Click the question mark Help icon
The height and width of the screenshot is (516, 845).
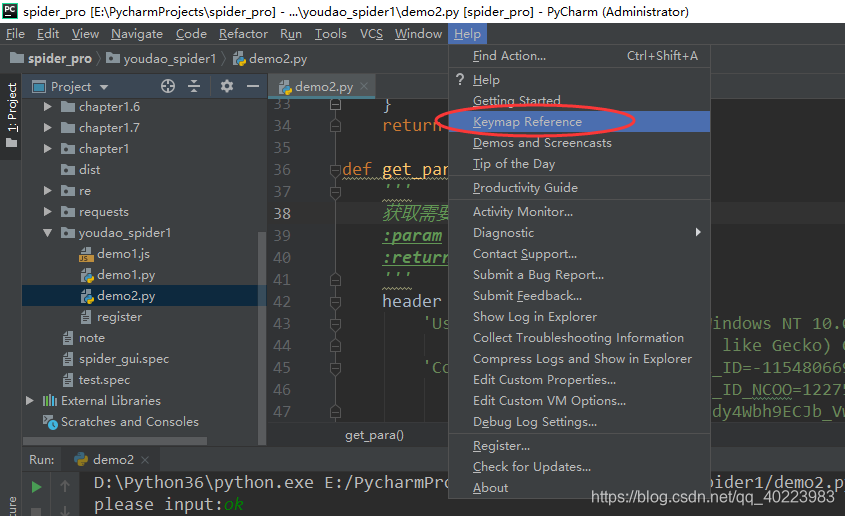click(460, 80)
